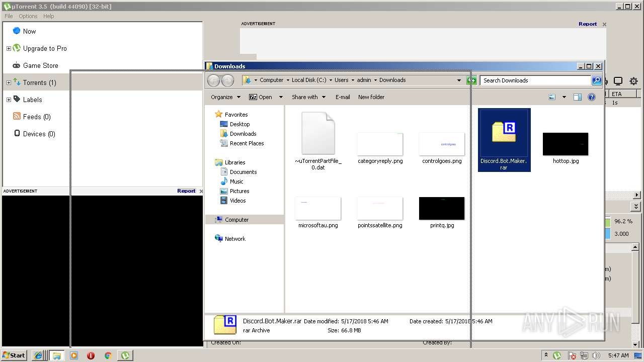The image size is (644, 362).
Task: Open the Share with dropdown
Action: click(308, 97)
